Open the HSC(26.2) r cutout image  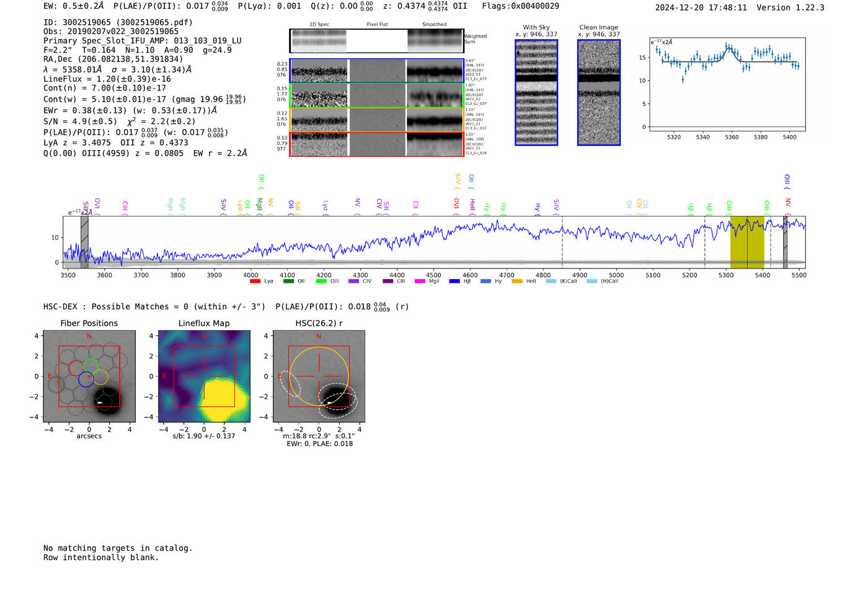click(x=319, y=376)
